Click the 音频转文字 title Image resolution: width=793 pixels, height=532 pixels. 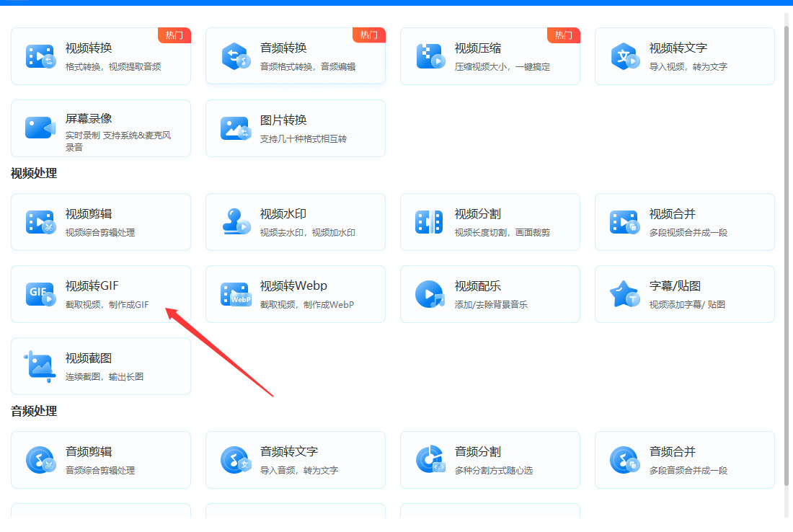click(289, 451)
